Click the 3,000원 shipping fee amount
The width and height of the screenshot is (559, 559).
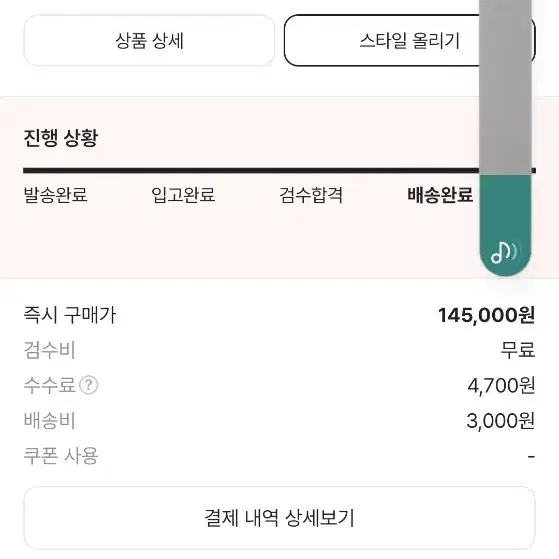[x=501, y=421]
